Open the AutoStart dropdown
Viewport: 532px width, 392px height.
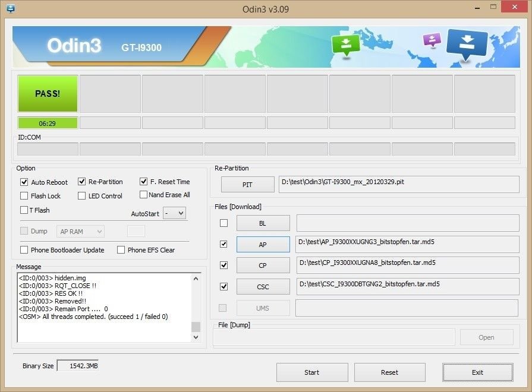coord(174,213)
